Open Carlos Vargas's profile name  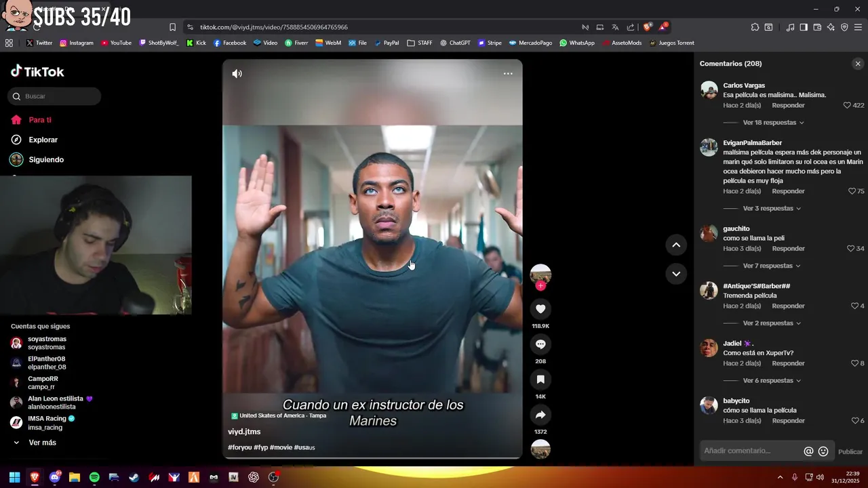[744, 85]
